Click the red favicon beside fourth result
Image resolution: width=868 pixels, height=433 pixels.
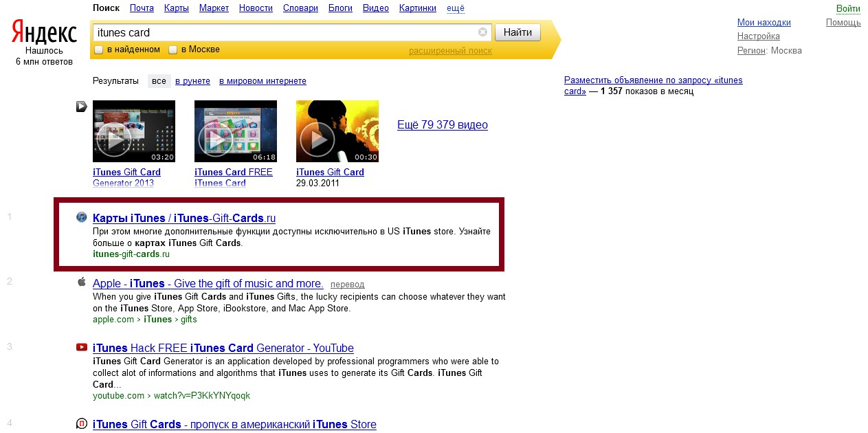click(82, 423)
